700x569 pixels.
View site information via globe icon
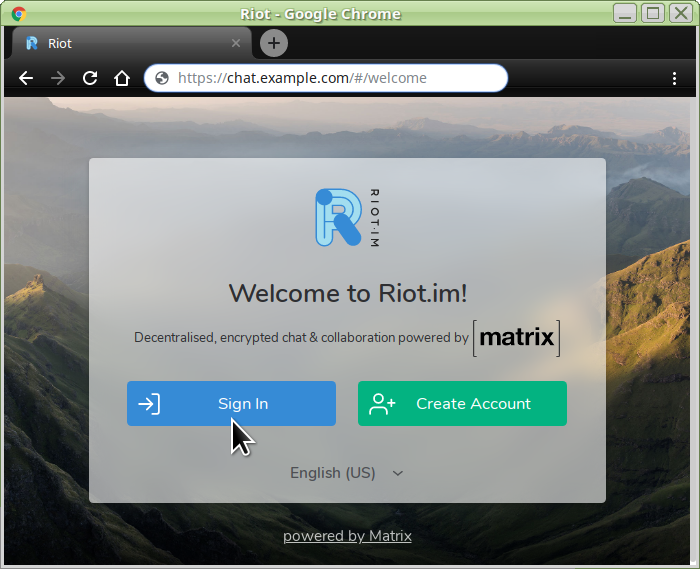[x=162, y=78]
